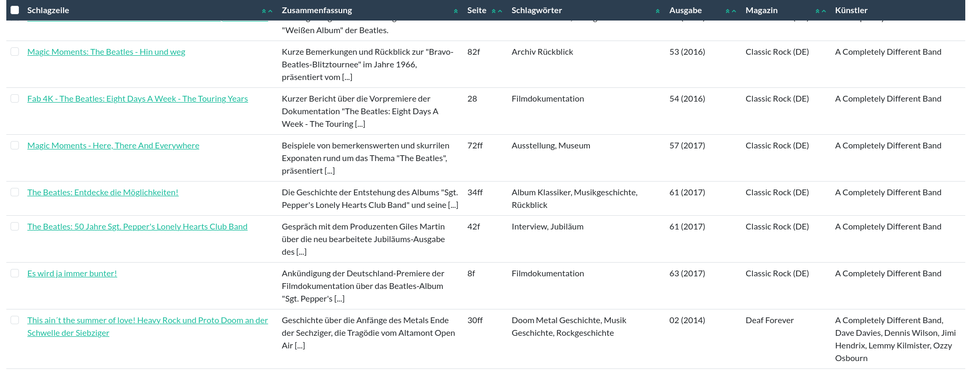Click the double-chevron sort icon beside Schlagzeile
The height and width of the screenshot is (370, 980).
(264, 11)
